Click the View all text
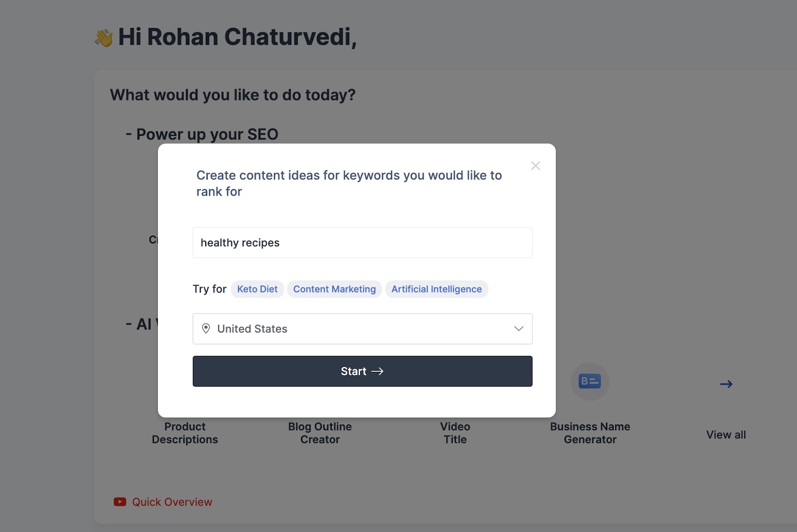The height and width of the screenshot is (532, 797). pyautogui.click(x=726, y=434)
